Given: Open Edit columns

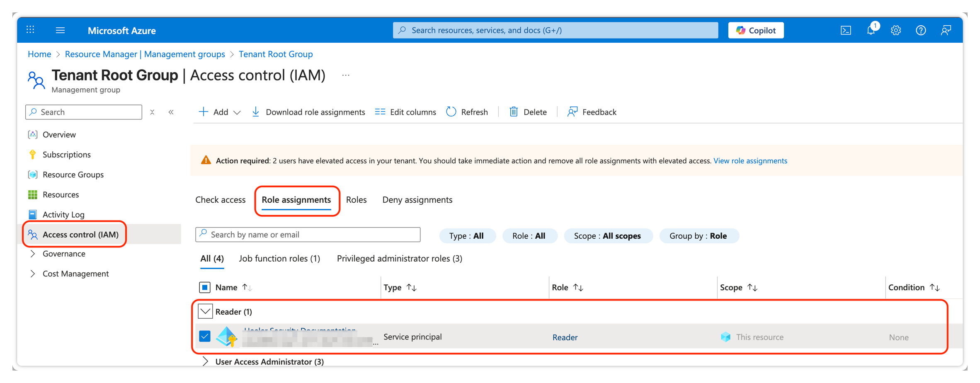Looking at the screenshot, I should (x=405, y=112).
